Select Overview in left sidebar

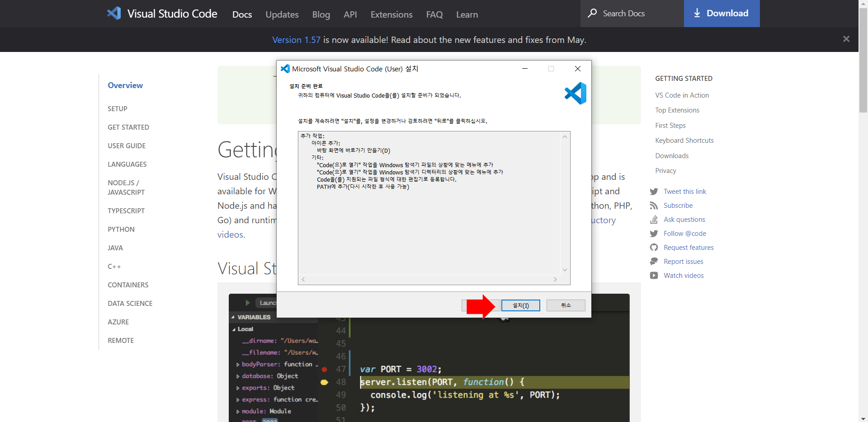coord(125,85)
